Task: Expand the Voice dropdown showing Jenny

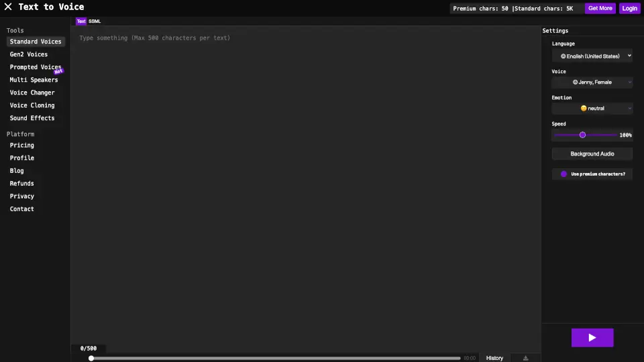Action: click(x=592, y=82)
